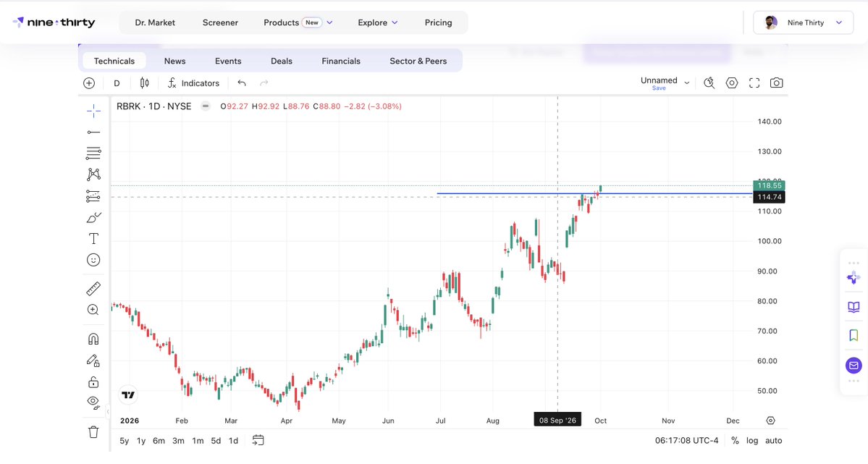This screenshot has height=464, width=868.
Task: Take a chart snapshot with camera icon
Action: point(777,83)
